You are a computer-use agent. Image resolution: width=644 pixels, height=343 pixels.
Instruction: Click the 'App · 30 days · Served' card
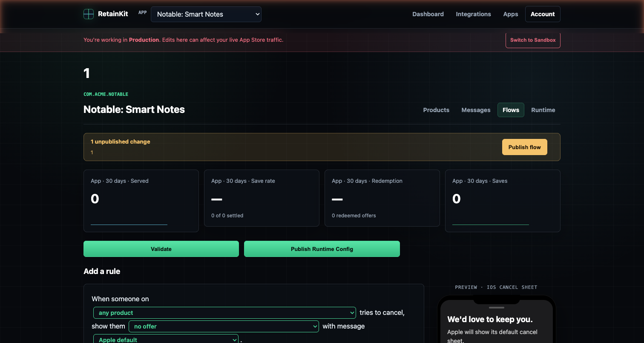click(141, 201)
